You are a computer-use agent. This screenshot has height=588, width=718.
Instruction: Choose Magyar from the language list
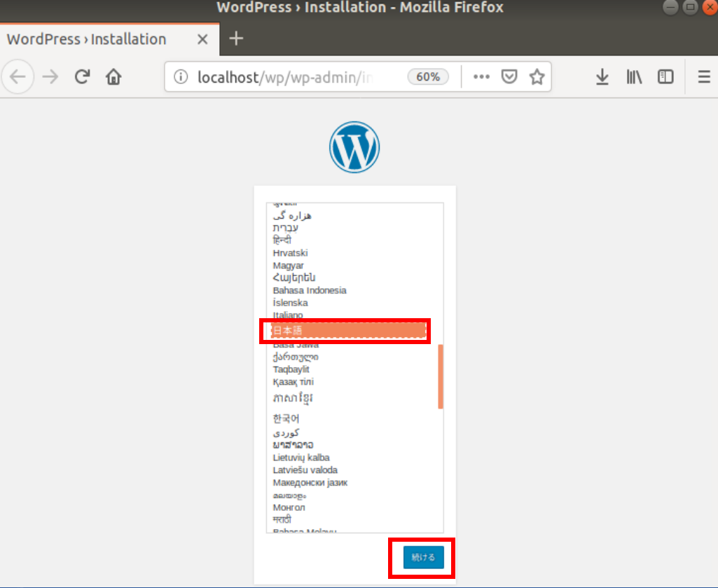(288, 266)
